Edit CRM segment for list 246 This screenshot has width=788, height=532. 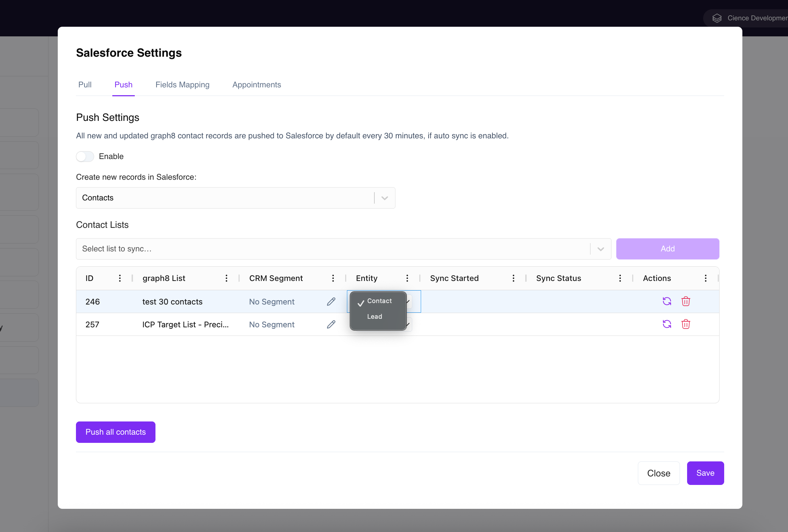[x=331, y=302]
